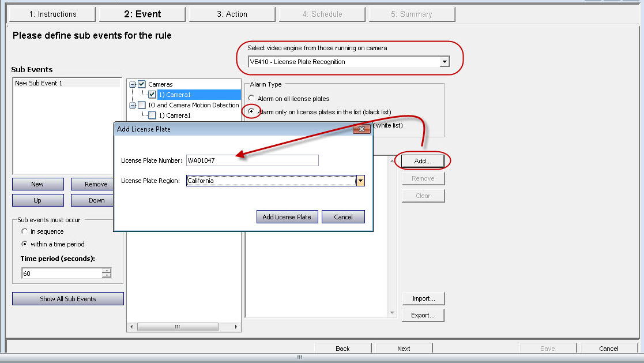The width and height of the screenshot is (644, 363).
Task: Click the Import... button
Action: pos(423,298)
